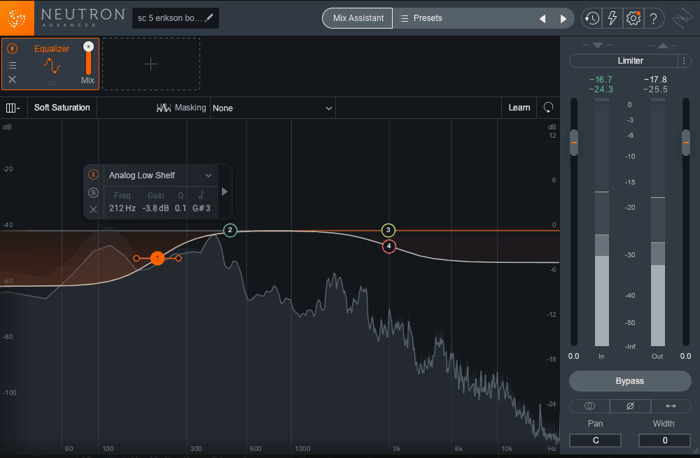Click the input gain value 0.0
This screenshot has height=458, width=700.
(x=574, y=356)
